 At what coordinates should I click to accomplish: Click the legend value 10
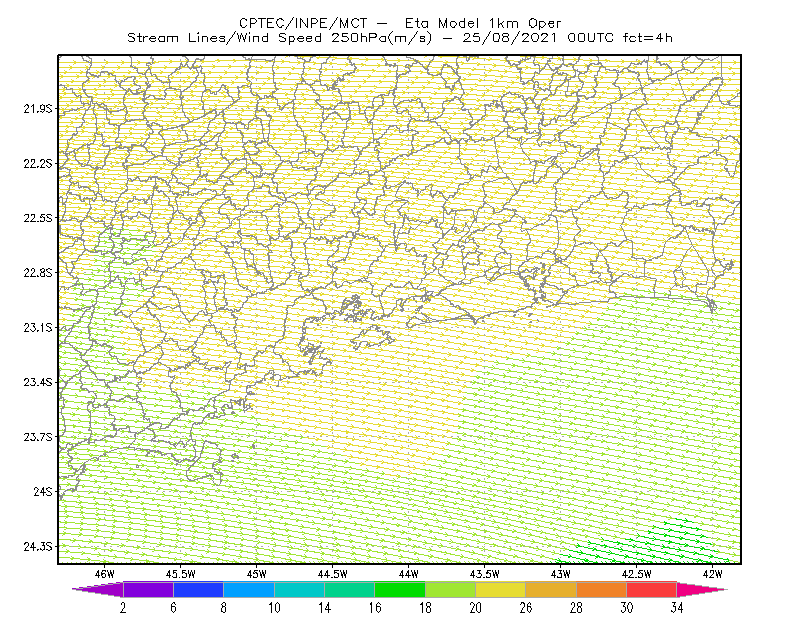[x=274, y=608]
